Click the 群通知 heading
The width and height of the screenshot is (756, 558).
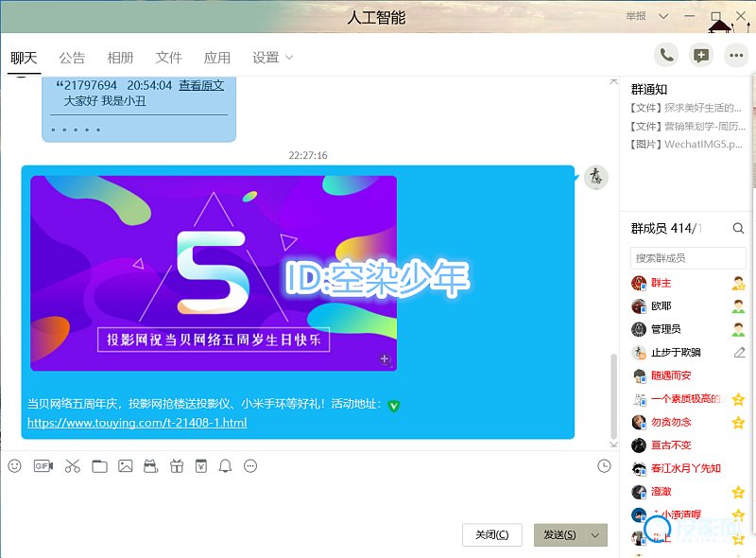click(x=649, y=89)
